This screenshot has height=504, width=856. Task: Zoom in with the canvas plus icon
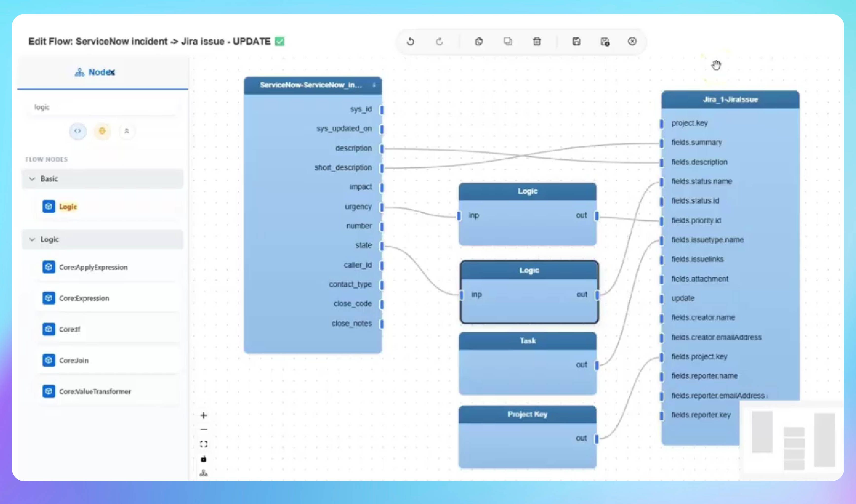(x=203, y=415)
